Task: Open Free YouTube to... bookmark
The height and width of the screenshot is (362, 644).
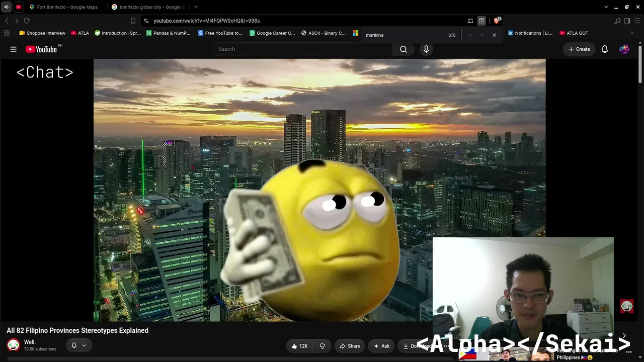Action: pyautogui.click(x=220, y=33)
